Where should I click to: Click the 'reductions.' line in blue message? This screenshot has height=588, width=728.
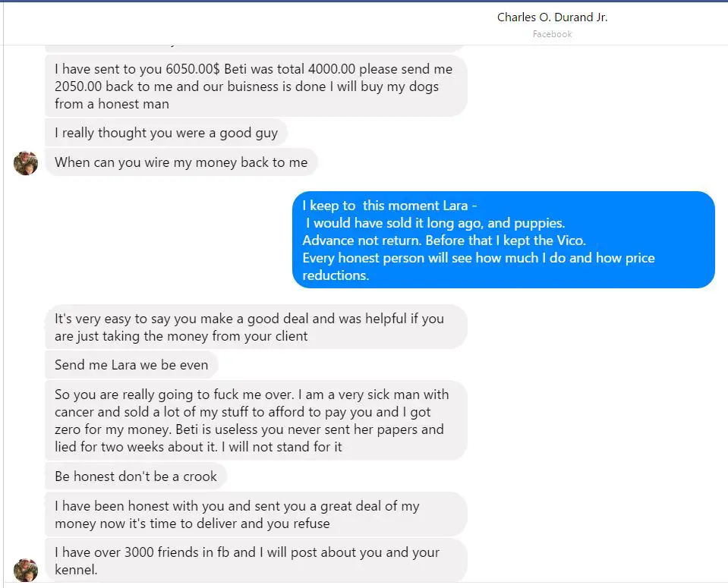(x=336, y=275)
